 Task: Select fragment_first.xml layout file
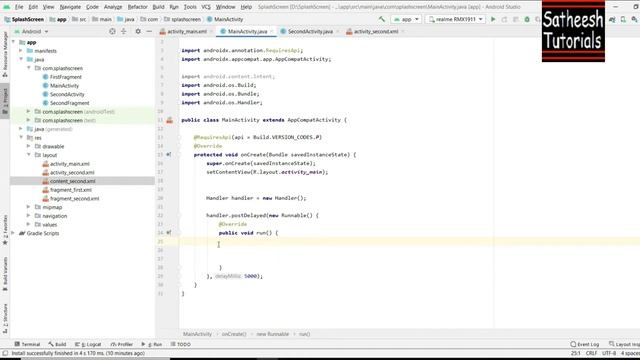(x=71, y=190)
